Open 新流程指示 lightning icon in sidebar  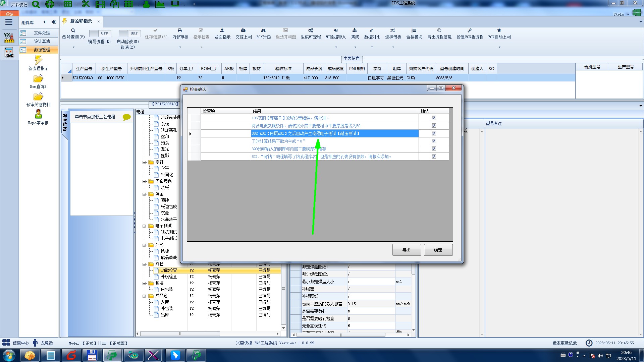38,60
